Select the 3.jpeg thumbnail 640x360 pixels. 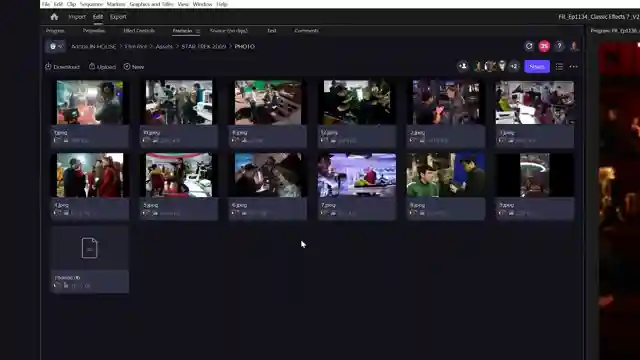point(535,102)
